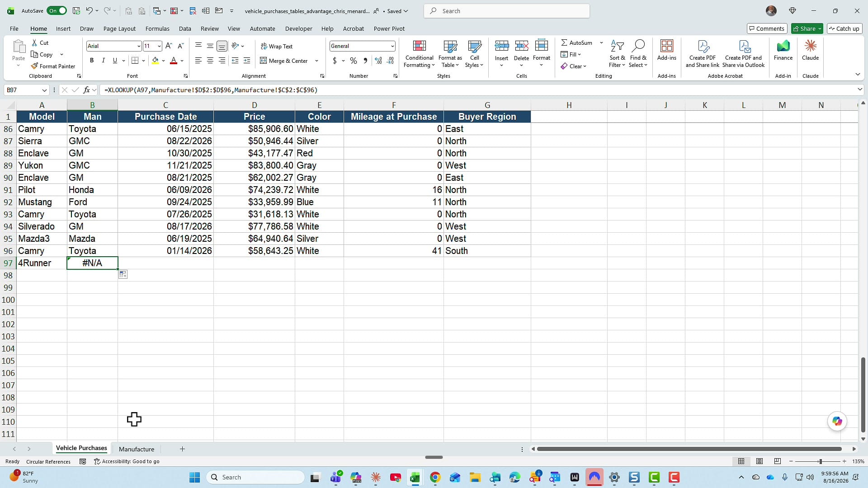Image resolution: width=868 pixels, height=488 pixels.
Task: Open the File menu
Action: coord(14,28)
